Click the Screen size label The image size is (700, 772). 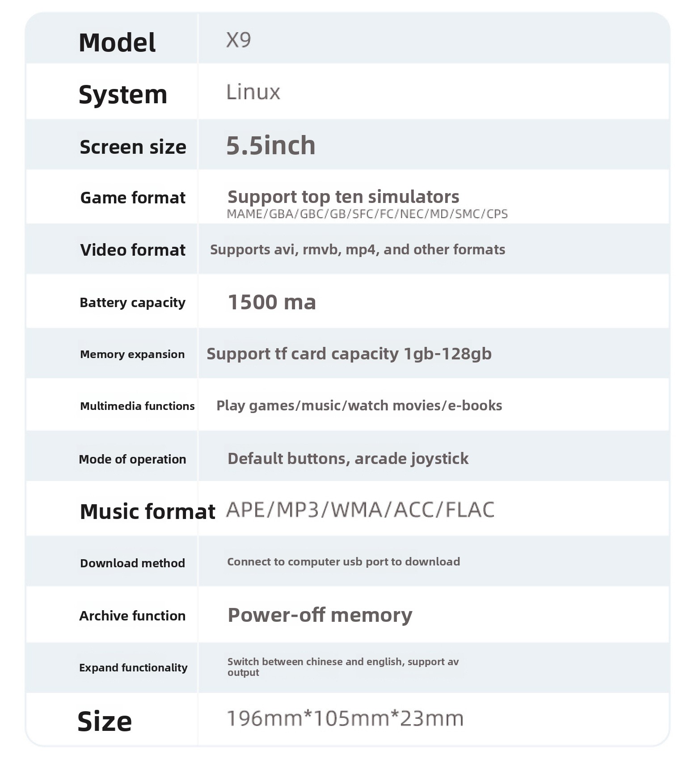pyautogui.click(x=133, y=147)
